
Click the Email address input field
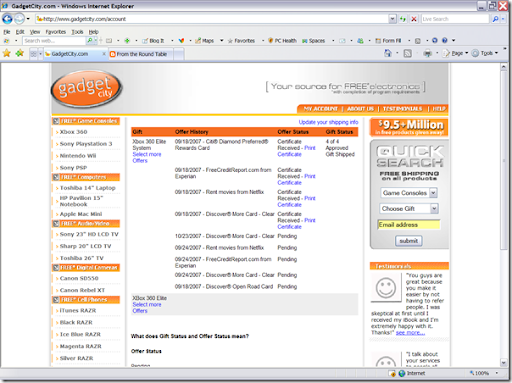tap(409, 225)
